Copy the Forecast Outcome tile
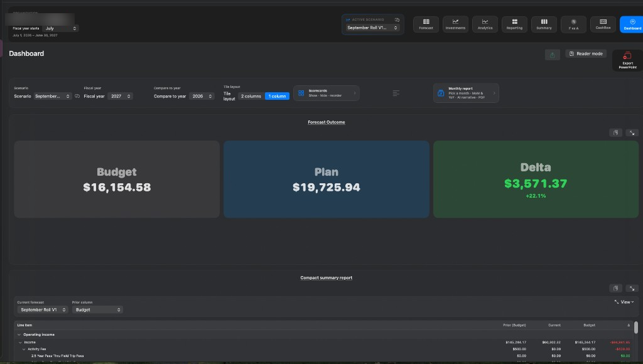This screenshot has width=643, height=364. click(615, 133)
